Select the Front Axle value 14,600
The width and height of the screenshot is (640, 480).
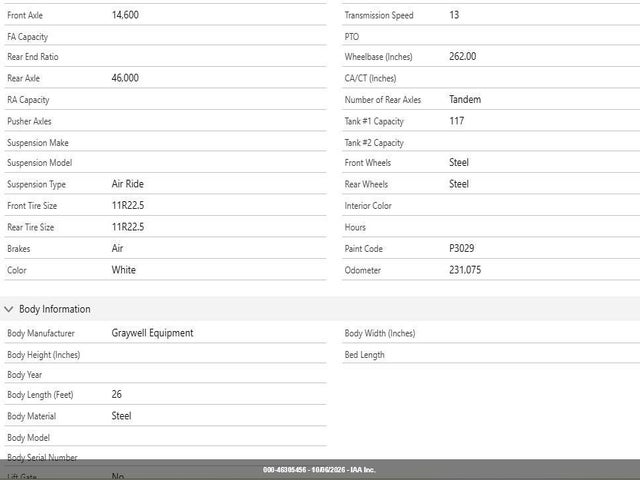pos(125,15)
